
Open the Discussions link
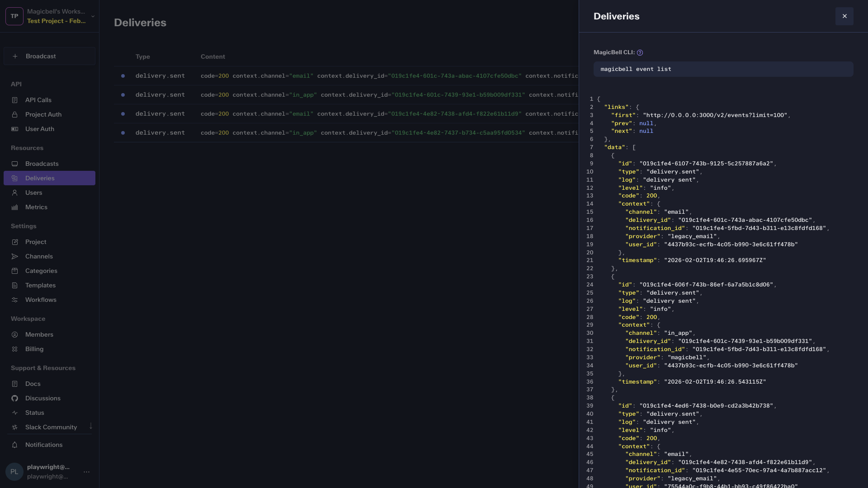[49, 398]
